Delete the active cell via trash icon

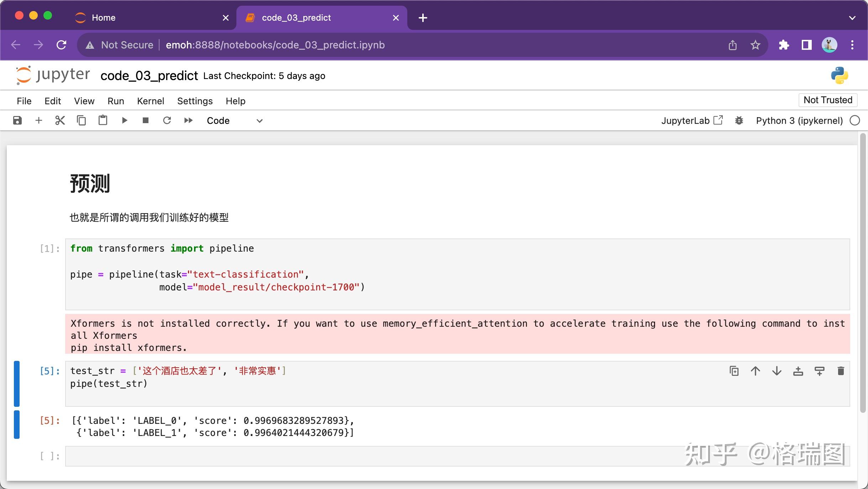[841, 371]
